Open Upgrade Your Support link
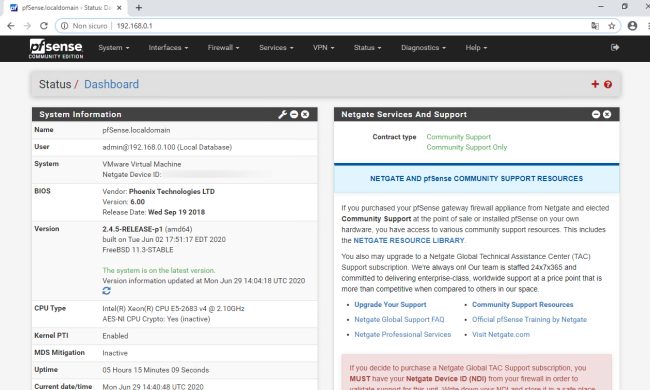Screen dimensions: 650x390 point(390,305)
